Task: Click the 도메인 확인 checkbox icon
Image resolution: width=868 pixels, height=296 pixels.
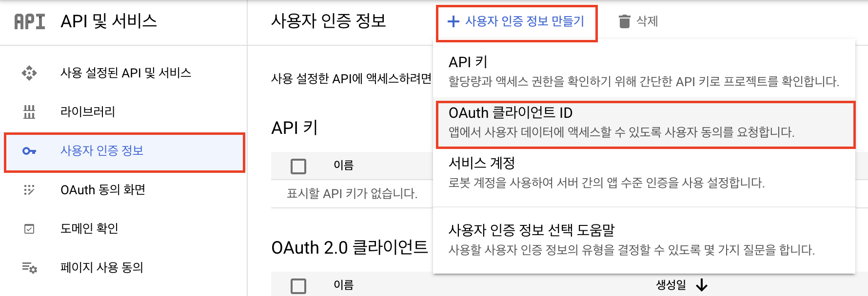Action: point(29,229)
